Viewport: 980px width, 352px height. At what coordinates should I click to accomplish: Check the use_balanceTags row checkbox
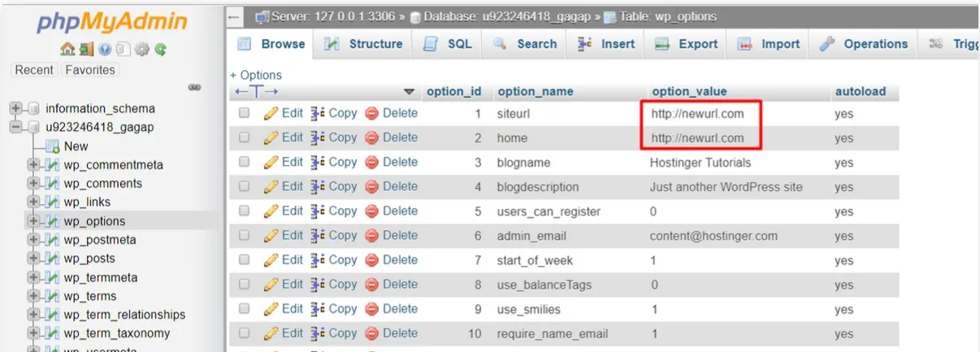(244, 285)
